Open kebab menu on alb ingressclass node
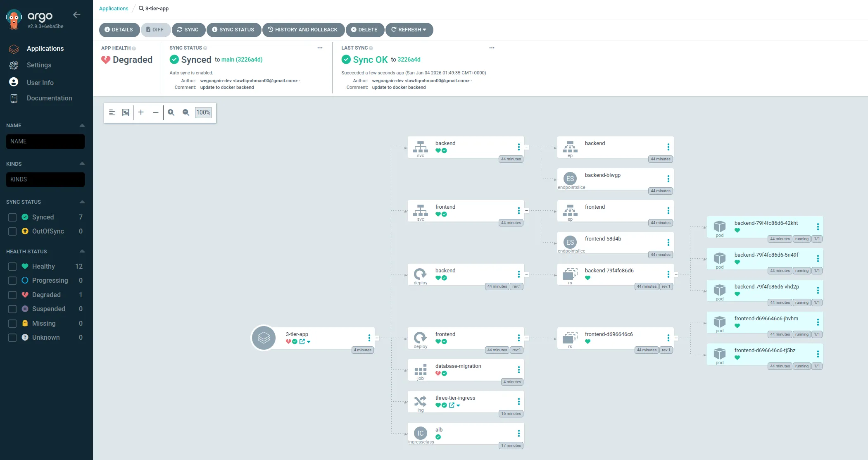Image resolution: width=868 pixels, height=460 pixels. point(518,434)
